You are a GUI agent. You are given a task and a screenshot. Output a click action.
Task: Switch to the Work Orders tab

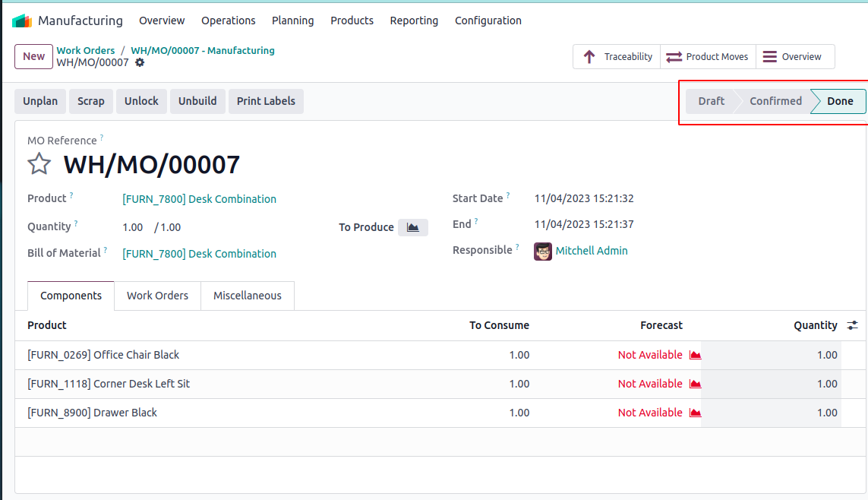pyautogui.click(x=157, y=296)
